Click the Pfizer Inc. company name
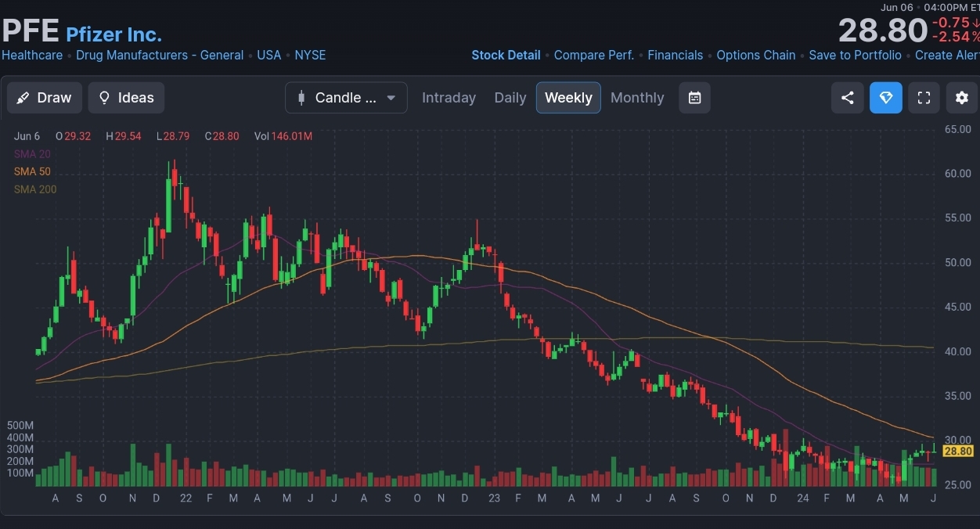 click(113, 34)
